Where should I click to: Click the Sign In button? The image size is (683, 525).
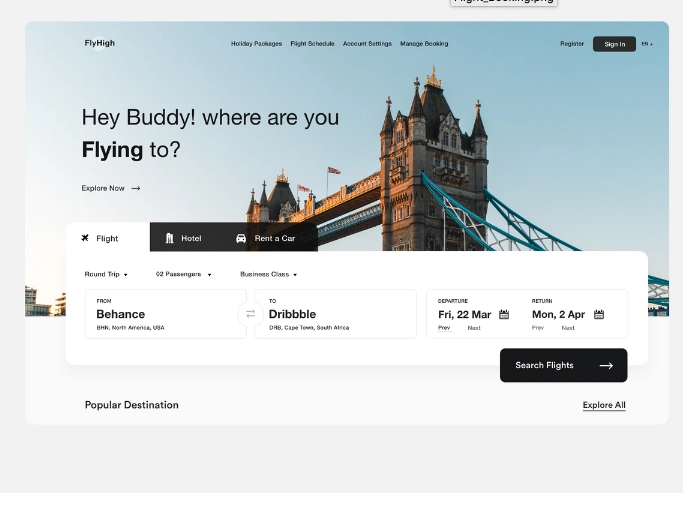(x=614, y=44)
